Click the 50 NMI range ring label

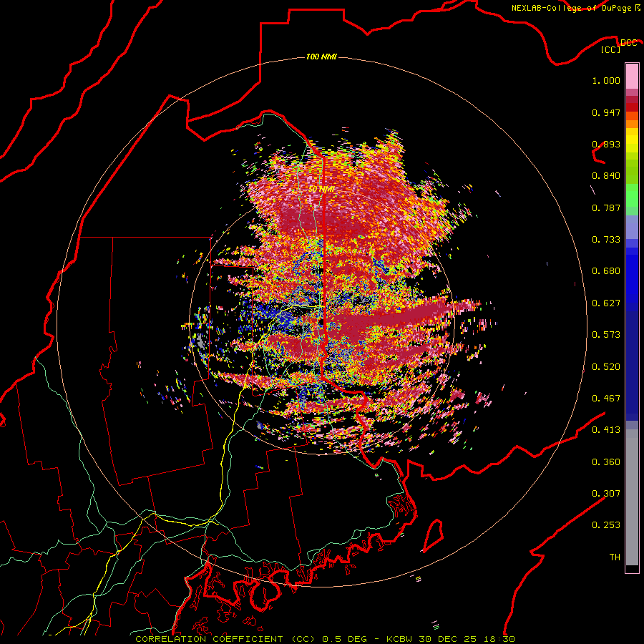pos(321,189)
